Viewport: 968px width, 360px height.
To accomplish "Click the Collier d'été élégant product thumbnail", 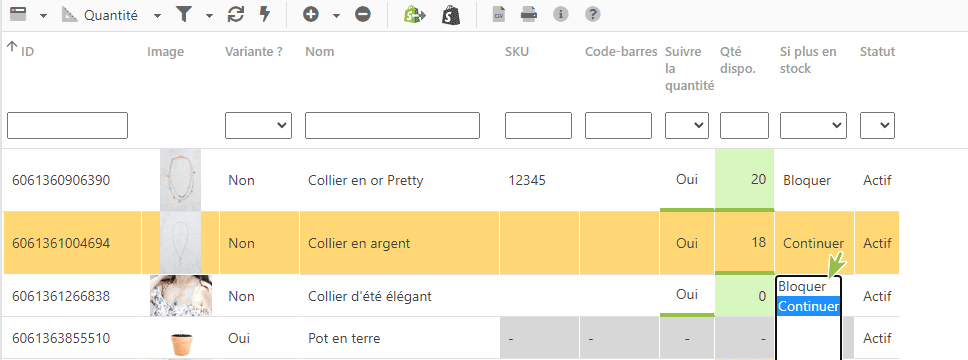I will pyautogui.click(x=181, y=296).
